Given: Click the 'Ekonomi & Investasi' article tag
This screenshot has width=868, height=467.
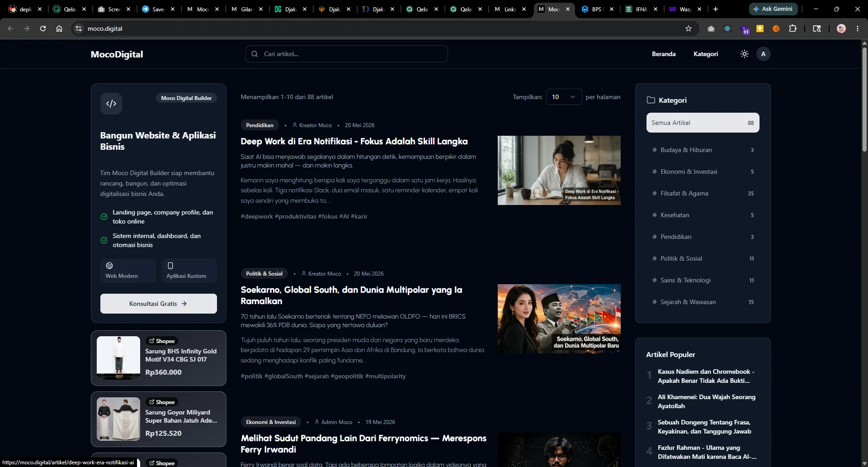Looking at the screenshot, I should [x=271, y=422].
